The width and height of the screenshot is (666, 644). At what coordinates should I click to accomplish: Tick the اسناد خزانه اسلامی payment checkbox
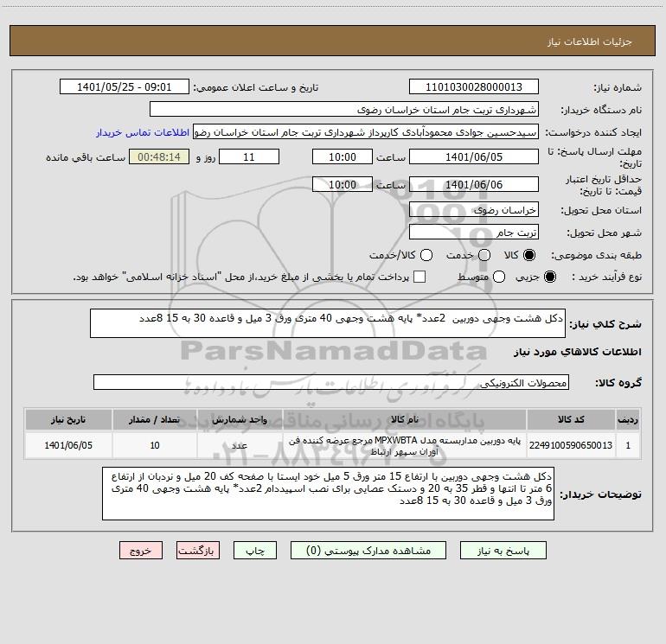tap(419, 277)
